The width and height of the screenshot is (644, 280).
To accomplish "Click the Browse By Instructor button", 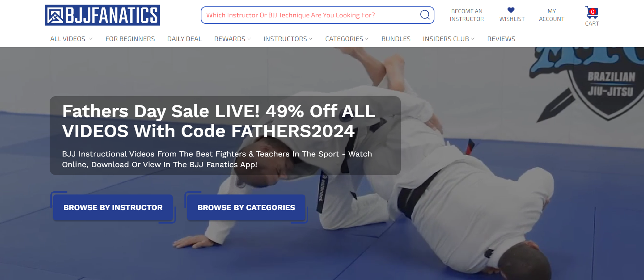I will [113, 208].
